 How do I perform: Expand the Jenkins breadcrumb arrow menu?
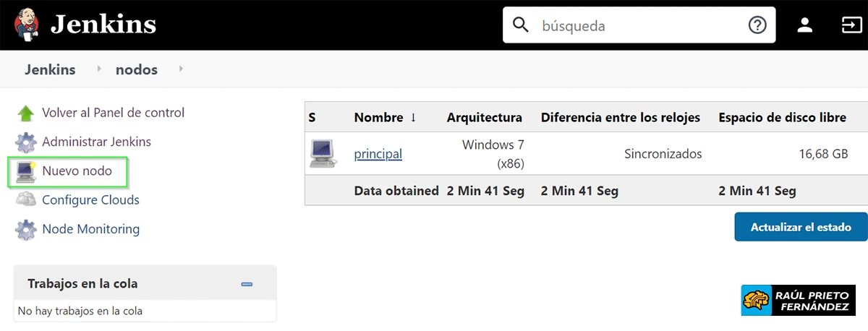(99, 69)
